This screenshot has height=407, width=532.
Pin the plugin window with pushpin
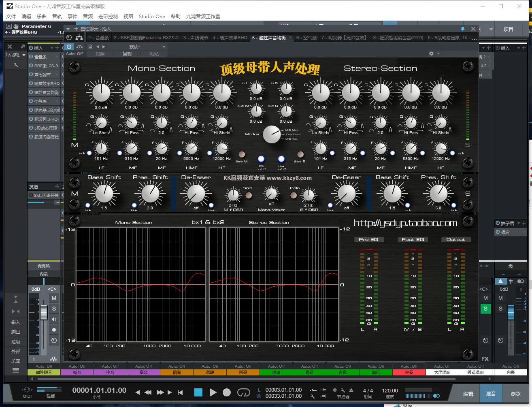(x=462, y=29)
